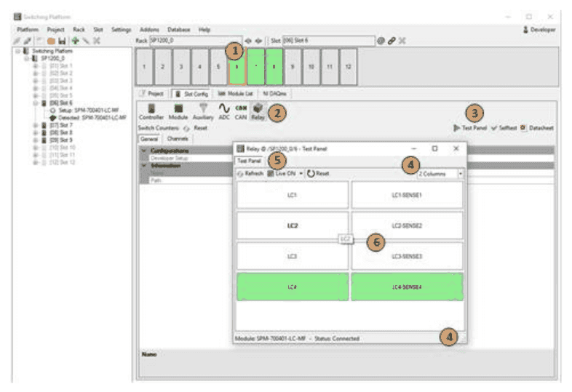Toggle the LC2-SENSE2 relay
Viewport: 572px width, 392px height.
click(x=407, y=225)
